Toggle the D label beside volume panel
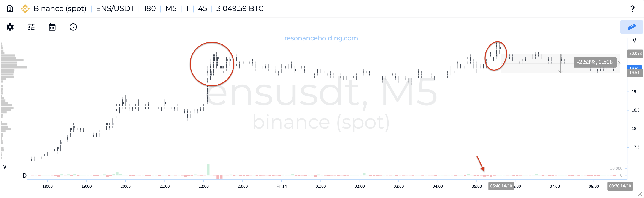 (25, 176)
